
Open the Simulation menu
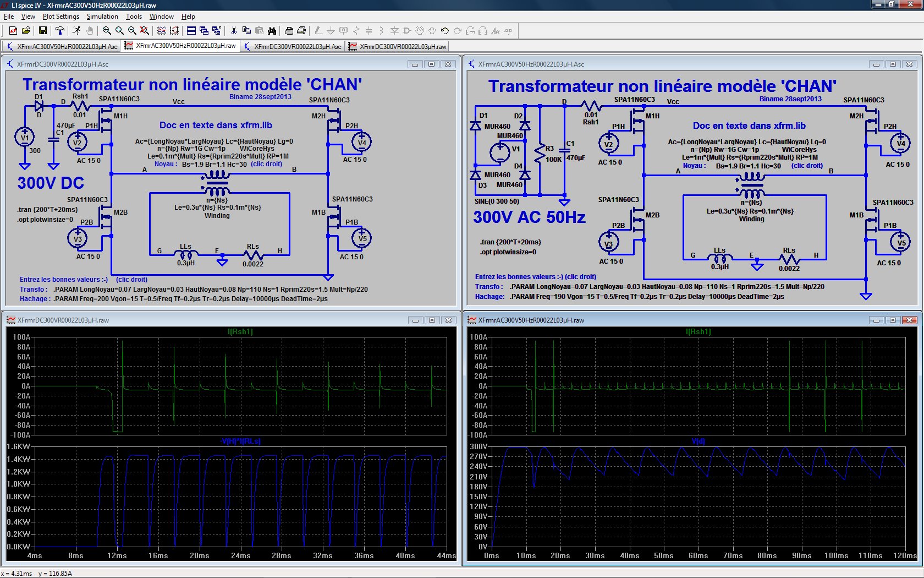(102, 17)
